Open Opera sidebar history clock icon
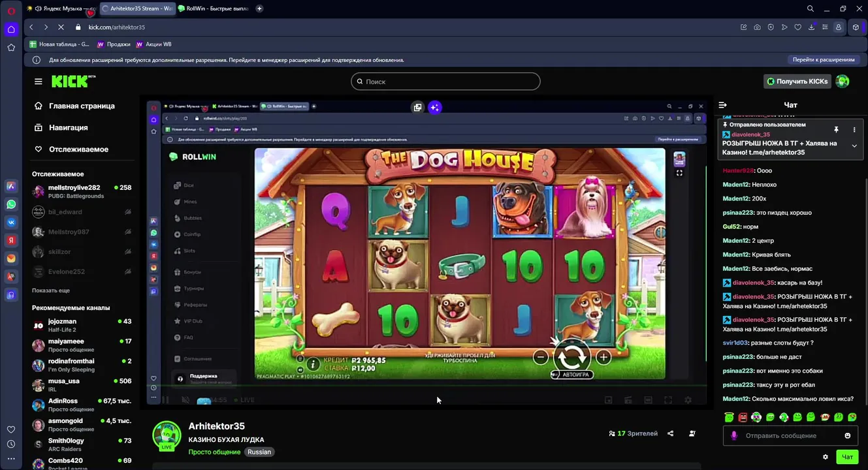 (x=11, y=444)
